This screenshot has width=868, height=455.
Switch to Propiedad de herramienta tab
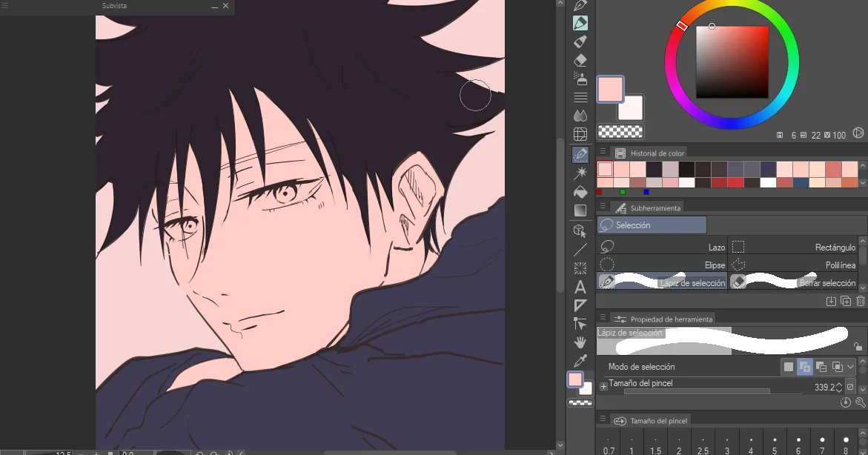[x=663, y=319]
